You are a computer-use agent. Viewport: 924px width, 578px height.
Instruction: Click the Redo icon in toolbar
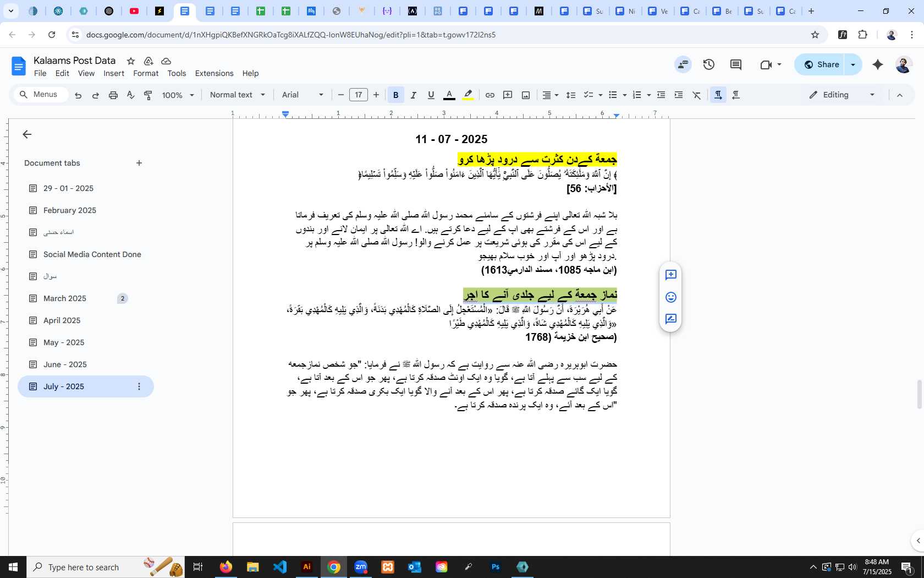point(95,95)
